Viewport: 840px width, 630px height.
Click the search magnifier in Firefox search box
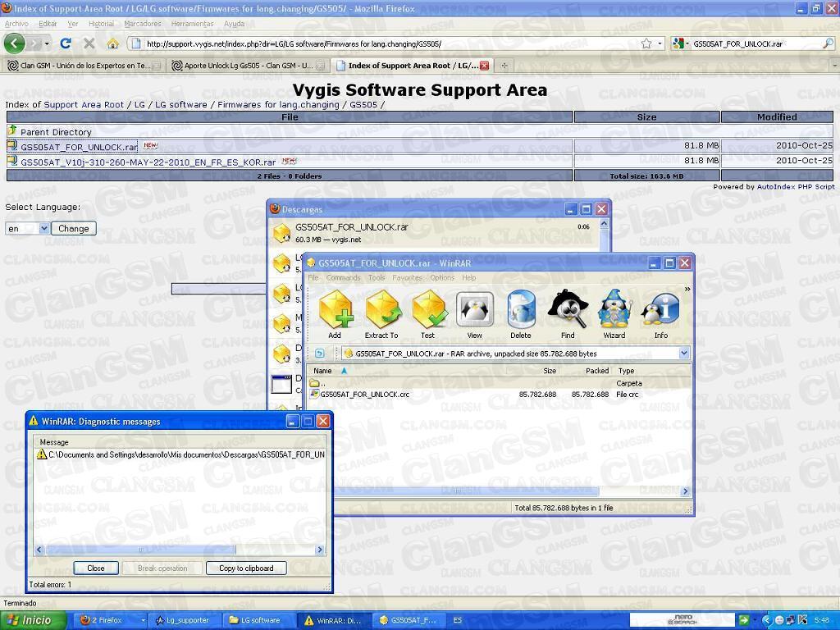829,43
